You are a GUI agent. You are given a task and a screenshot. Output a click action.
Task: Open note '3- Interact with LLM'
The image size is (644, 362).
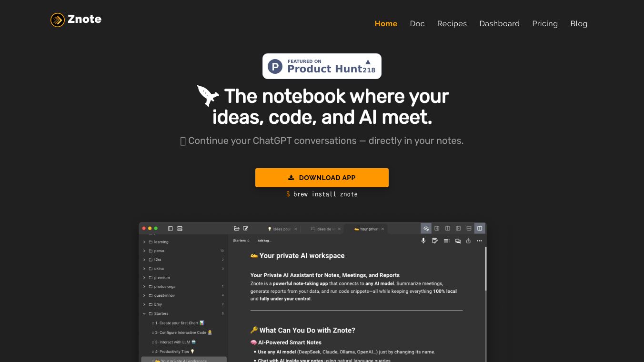point(174,342)
